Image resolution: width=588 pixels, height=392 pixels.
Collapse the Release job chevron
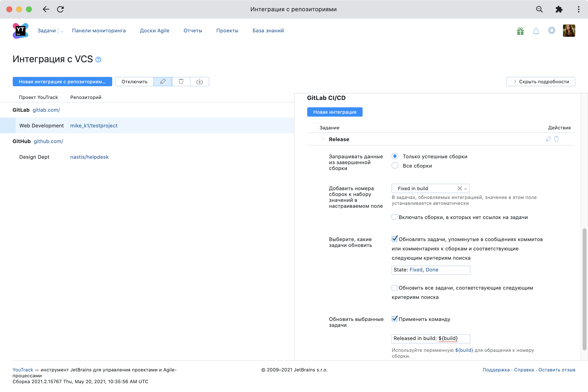pos(322,139)
